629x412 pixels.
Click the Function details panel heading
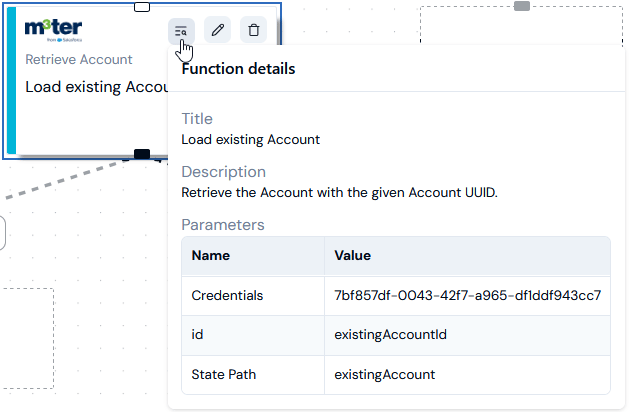238,69
